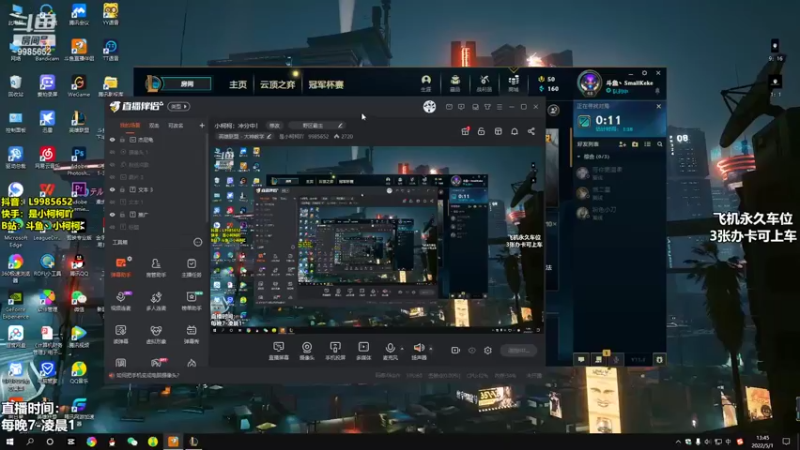
Task: Cancel the League matchmaking queue with the X
Action: [x=659, y=106]
